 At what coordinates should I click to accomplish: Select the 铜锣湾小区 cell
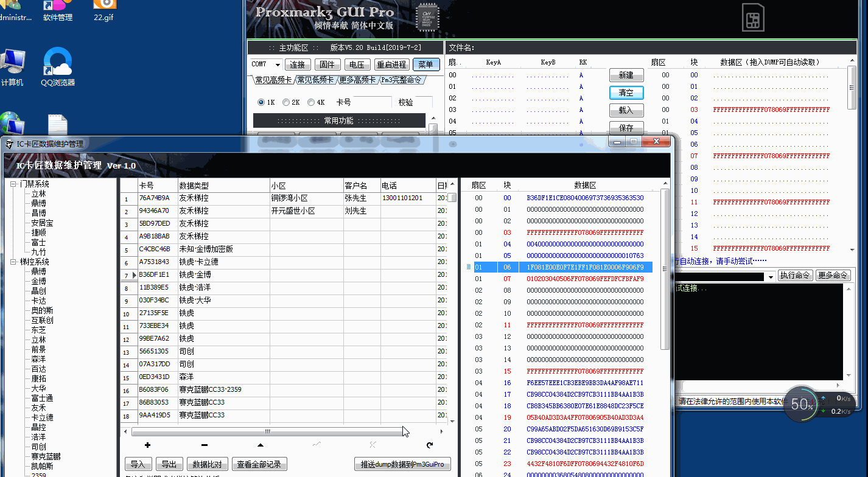(x=306, y=198)
